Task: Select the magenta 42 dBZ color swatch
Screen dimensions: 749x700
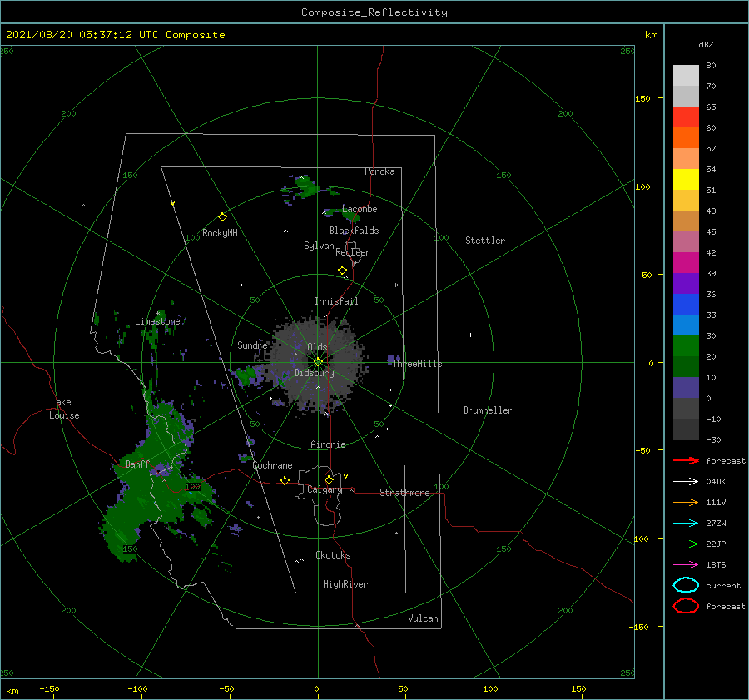Action: 686,262
